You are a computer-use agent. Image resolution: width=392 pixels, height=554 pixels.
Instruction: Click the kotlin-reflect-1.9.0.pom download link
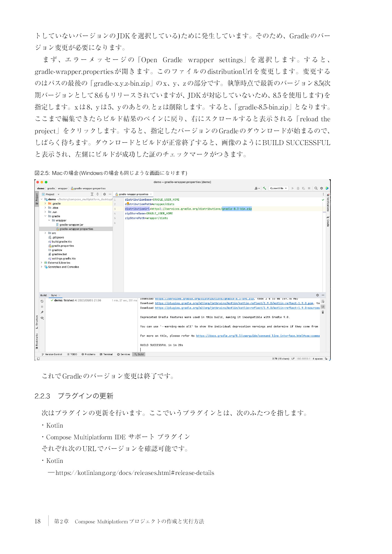click(234, 303)
